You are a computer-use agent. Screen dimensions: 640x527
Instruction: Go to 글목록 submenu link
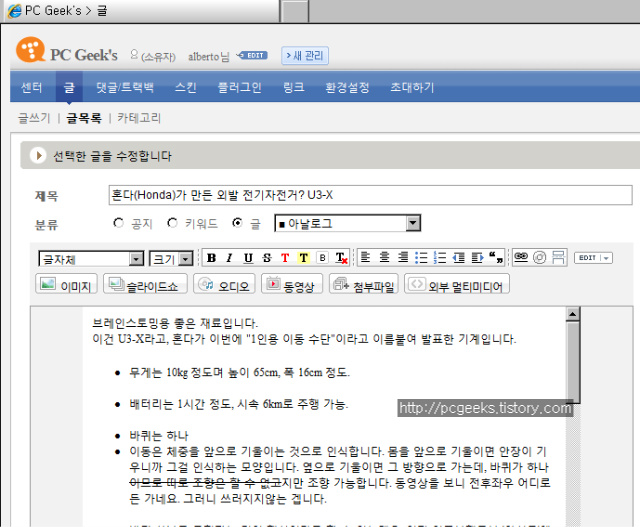click(84, 118)
